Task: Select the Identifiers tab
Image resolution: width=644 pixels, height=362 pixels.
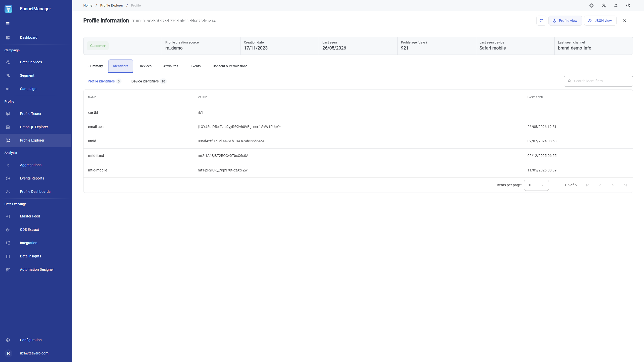Action: point(120,66)
